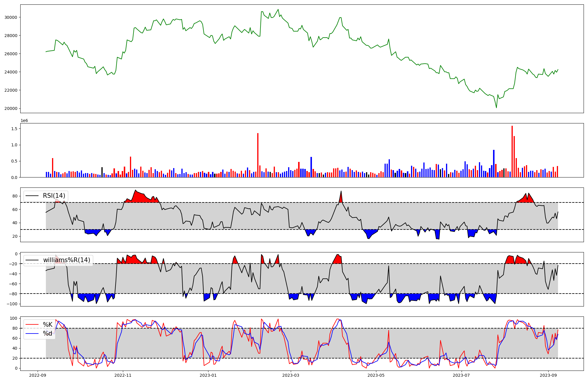The image size is (588, 382).
Task: Click the 30000 price axis tick label
Action: pyautogui.click(x=11, y=17)
